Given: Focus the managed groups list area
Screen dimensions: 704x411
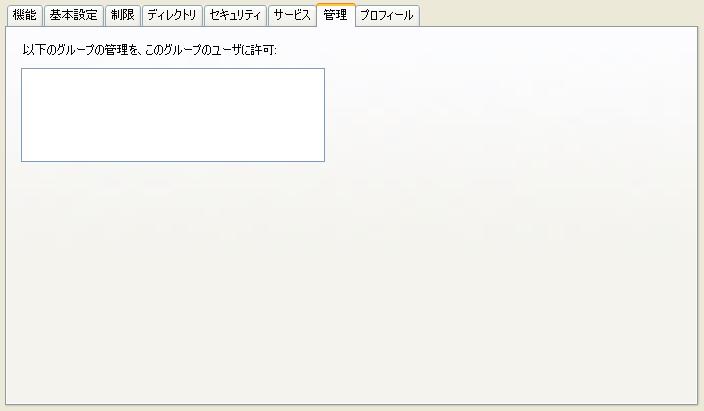Looking at the screenshot, I should click(x=173, y=115).
